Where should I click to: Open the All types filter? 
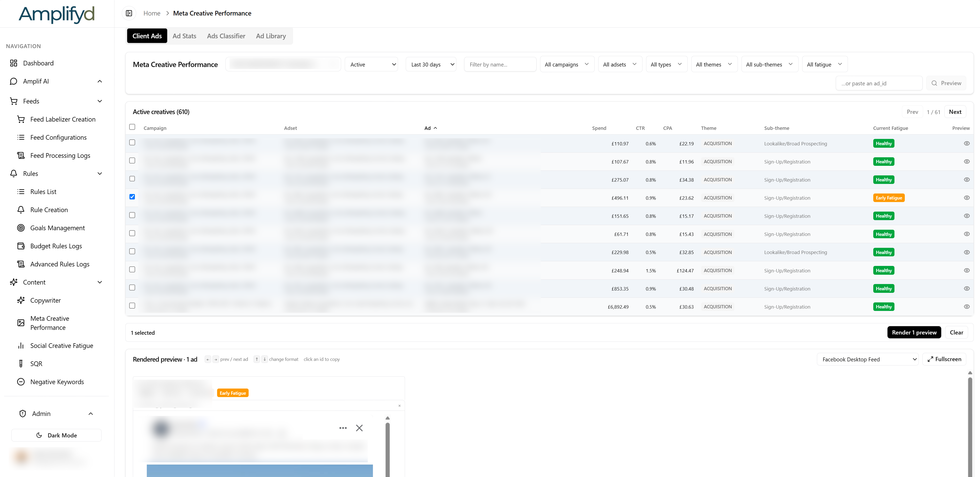(x=667, y=64)
